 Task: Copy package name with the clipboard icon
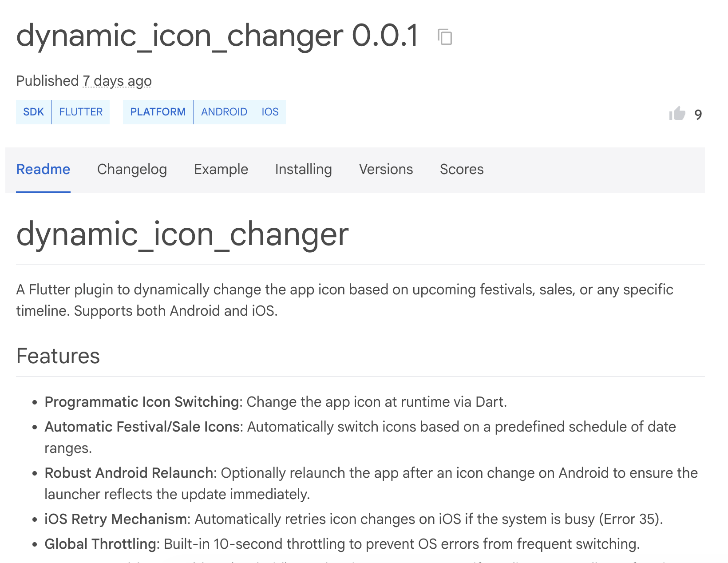[x=445, y=37]
